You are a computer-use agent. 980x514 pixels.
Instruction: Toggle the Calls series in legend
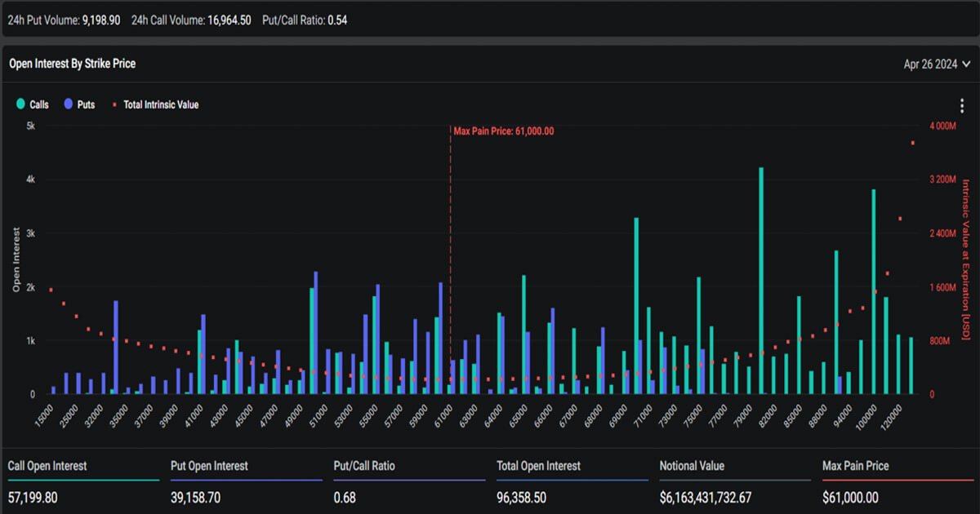pyautogui.click(x=38, y=104)
